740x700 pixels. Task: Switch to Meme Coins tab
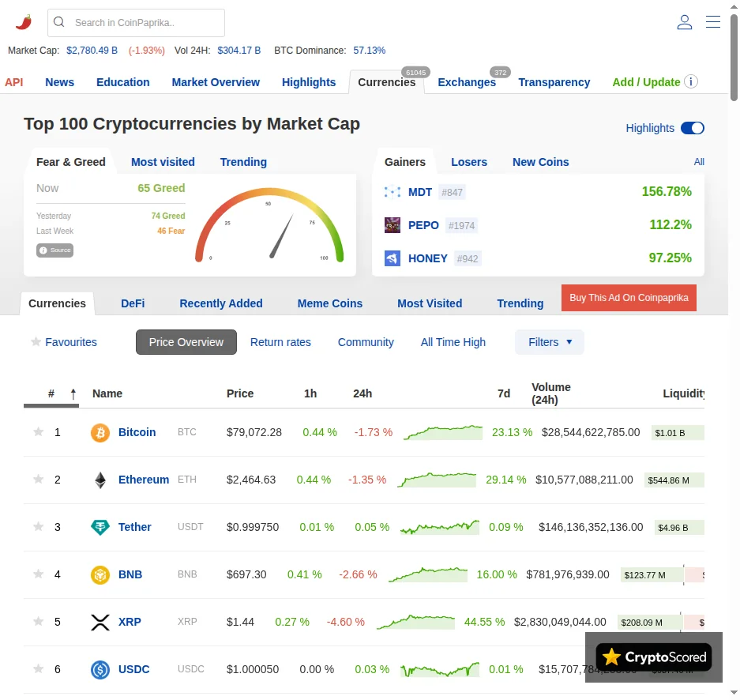[x=330, y=303]
